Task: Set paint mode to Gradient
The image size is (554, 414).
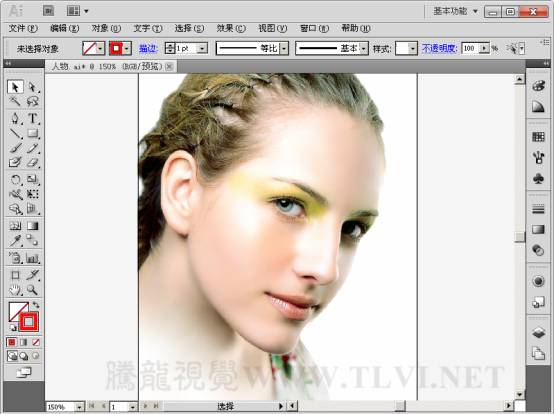Action: 24,342
